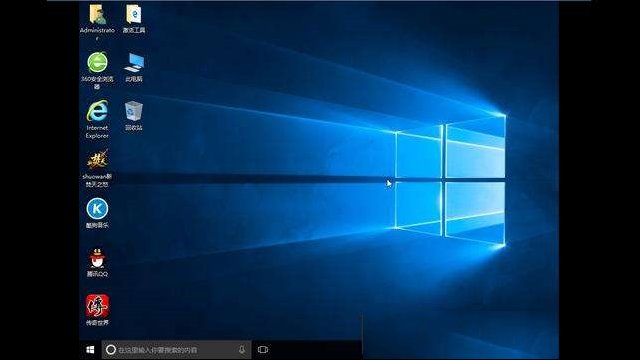Activate the microphone voice search icon
This screenshot has width=640, height=360.
242,350
